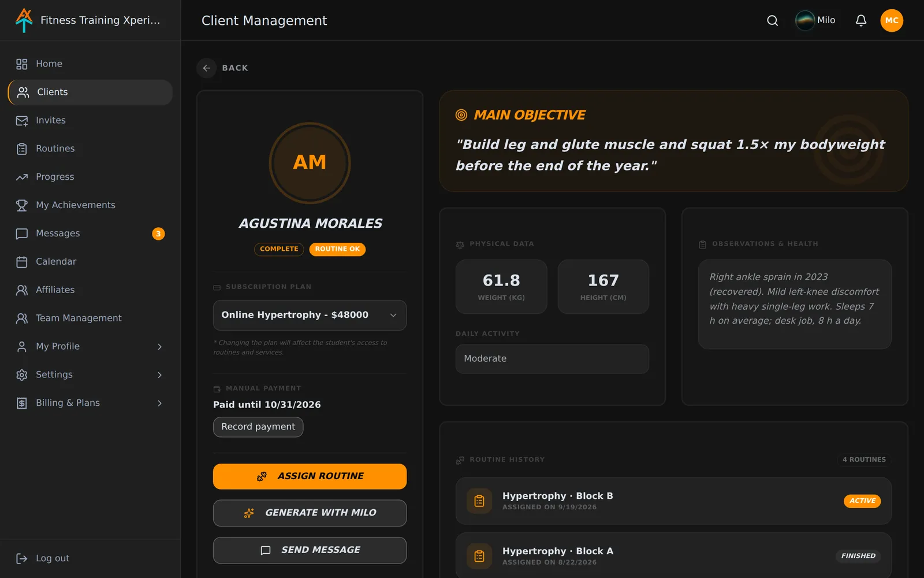The width and height of the screenshot is (924, 578).
Task: Click the Routines clipboard icon
Action: pos(22,149)
